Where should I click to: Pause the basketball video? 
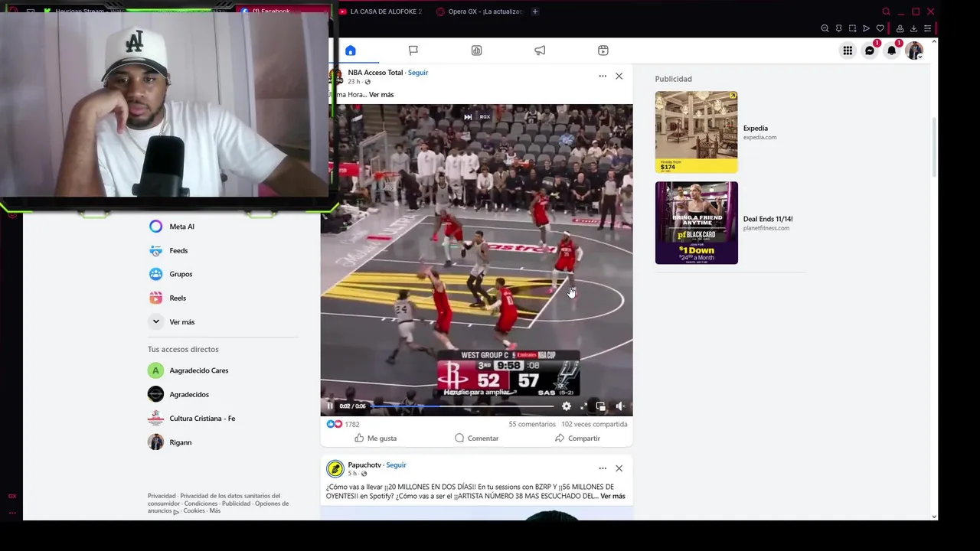point(330,406)
